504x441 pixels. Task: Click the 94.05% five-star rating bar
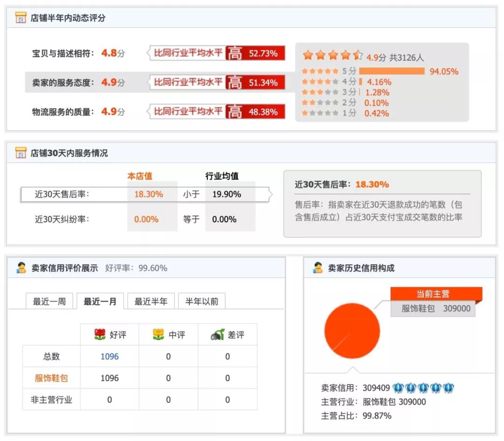(x=392, y=71)
